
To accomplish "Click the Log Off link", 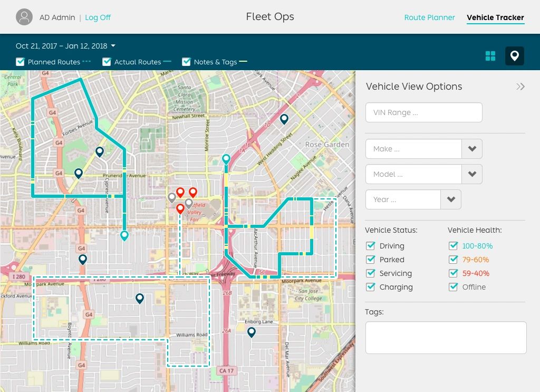I will pos(98,17).
